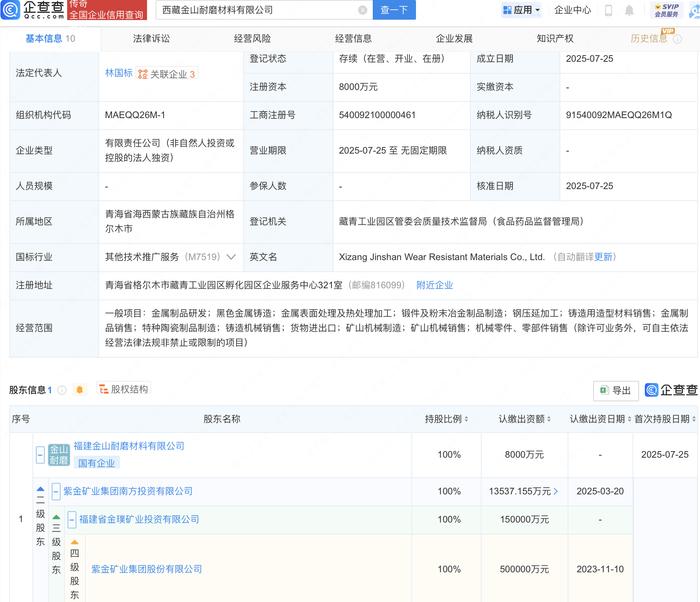
Task: Click the mobile phone icon in header
Action: [608, 10]
